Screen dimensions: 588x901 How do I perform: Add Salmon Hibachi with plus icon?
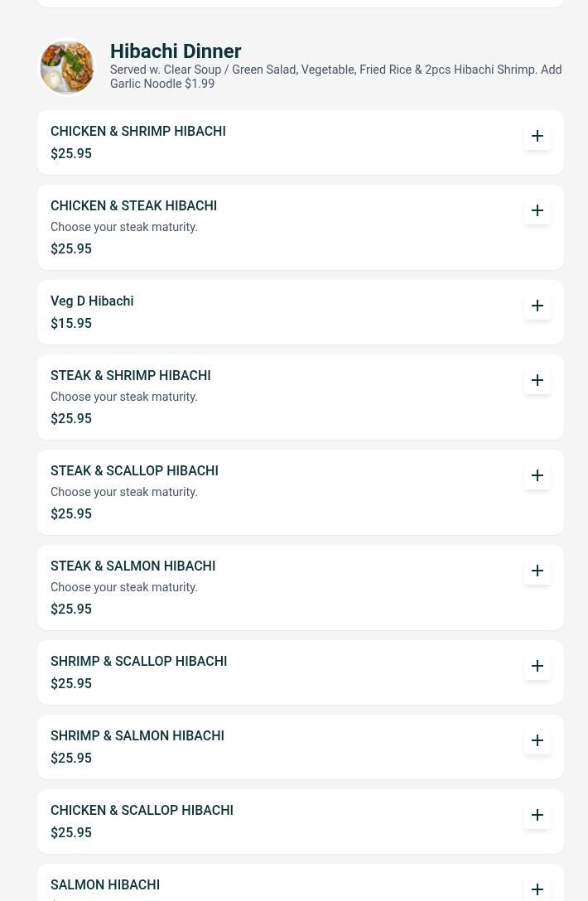click(x=537, y=889)
